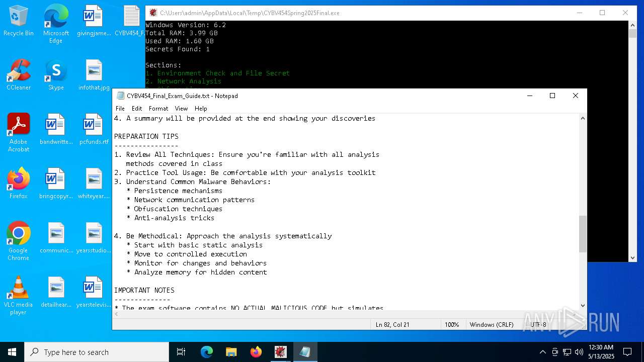This screenshot has height=362, width=644.
Task: Switch to Notepad taskbar button
Action: click(305, 352)
